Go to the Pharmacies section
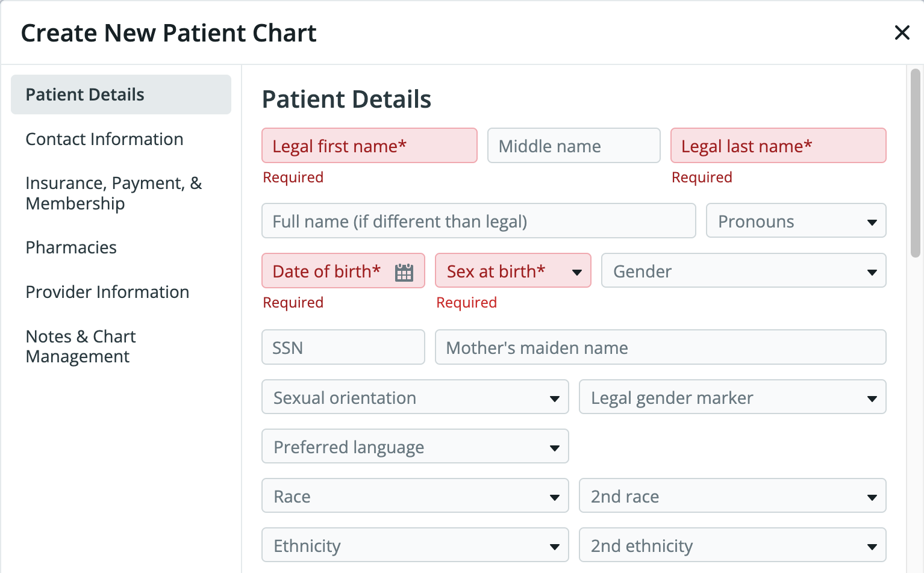924x573 pixels. click(x=71, y=247)
